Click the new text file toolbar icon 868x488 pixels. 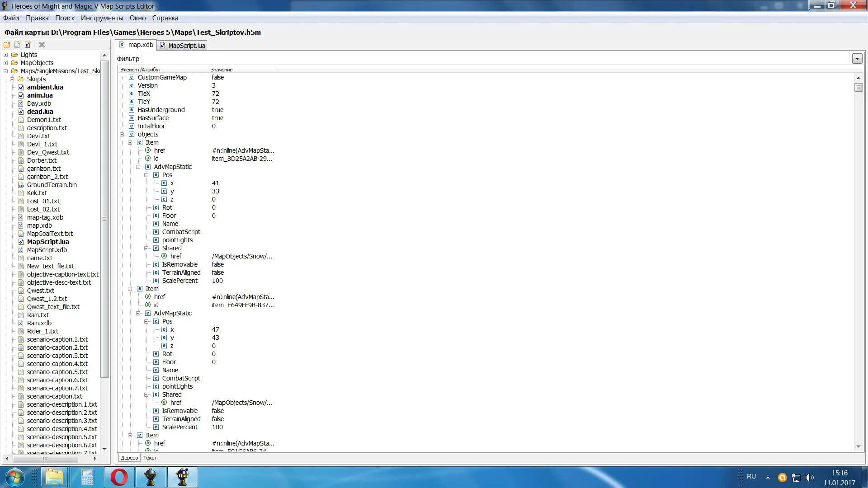tap(17, 45)
